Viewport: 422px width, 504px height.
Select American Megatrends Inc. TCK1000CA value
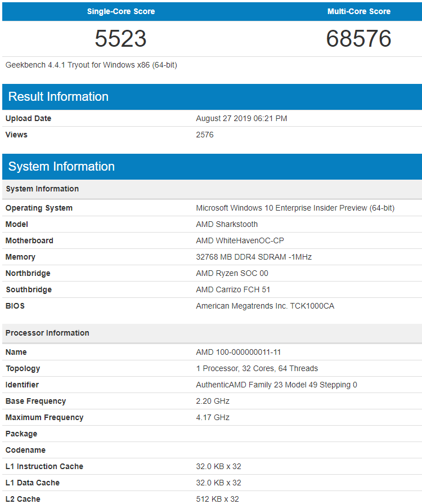pyautogui.click(x=265, y=306)
